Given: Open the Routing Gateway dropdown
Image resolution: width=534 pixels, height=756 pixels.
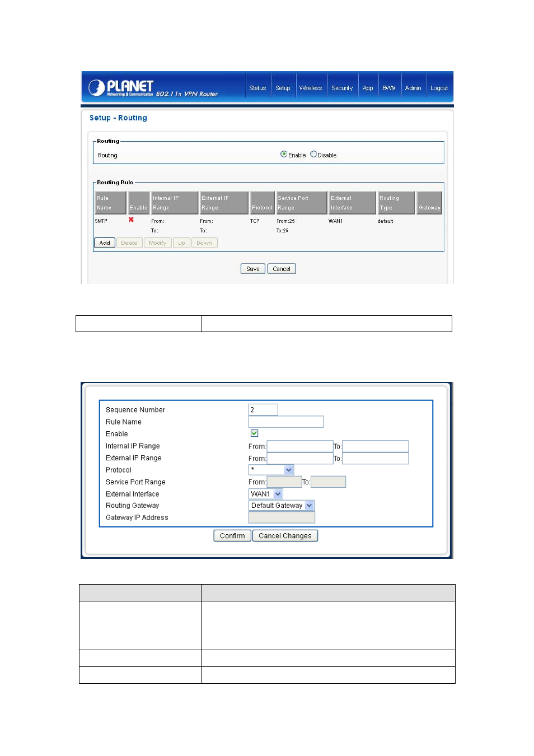Looking at the screenshot, I should click(282, 506).
